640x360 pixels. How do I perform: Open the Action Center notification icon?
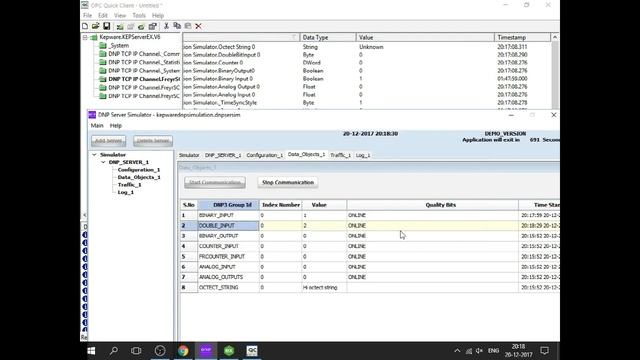tap(544, 351)
